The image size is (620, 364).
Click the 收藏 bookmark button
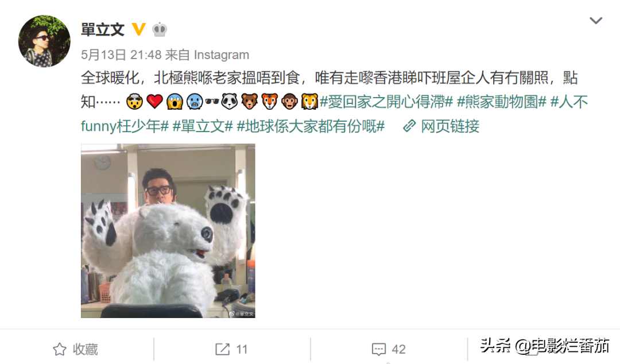coord(76,350)
